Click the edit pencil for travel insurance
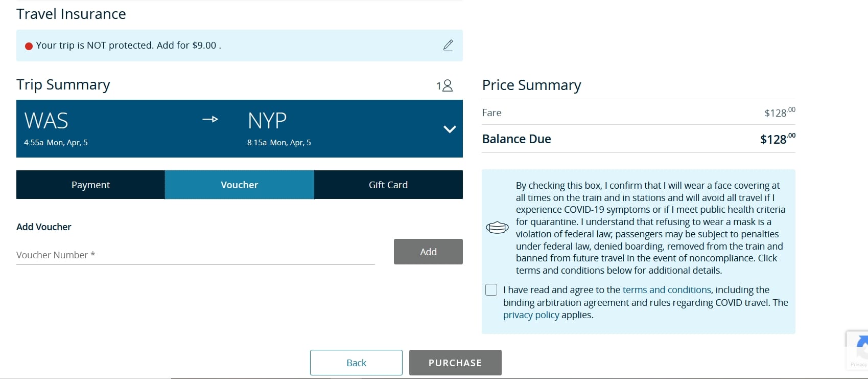Viewport: 868px width, 379px height. (448, 46)
